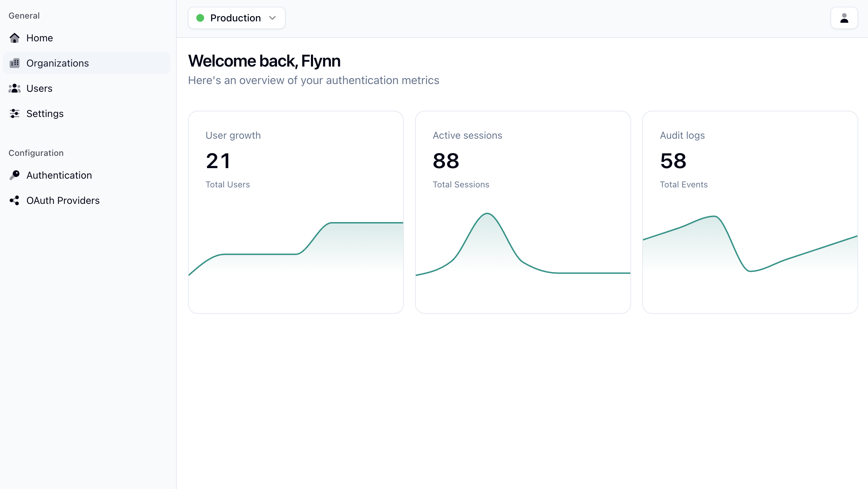Expand the Production environment dropdown

(236, 18)
